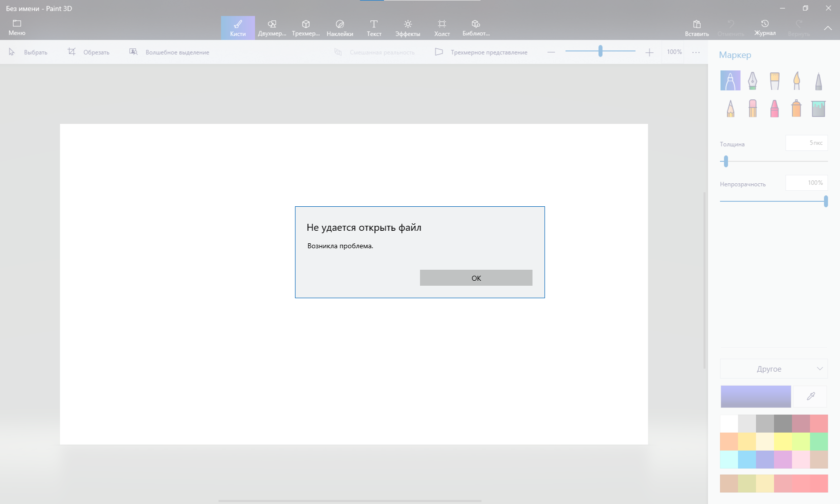840x504 pixels.
Task: Choose the tan skin-tone swatch in bottom row
Action: 729,484
